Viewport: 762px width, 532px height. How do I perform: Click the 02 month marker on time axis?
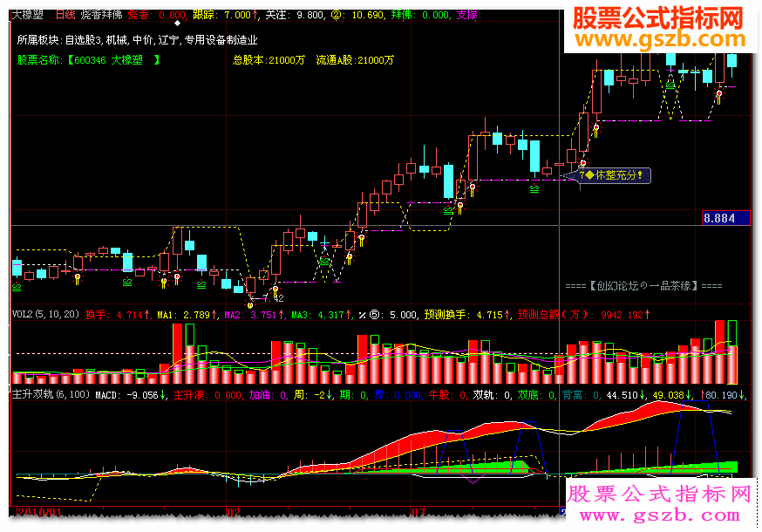point(234,512)
